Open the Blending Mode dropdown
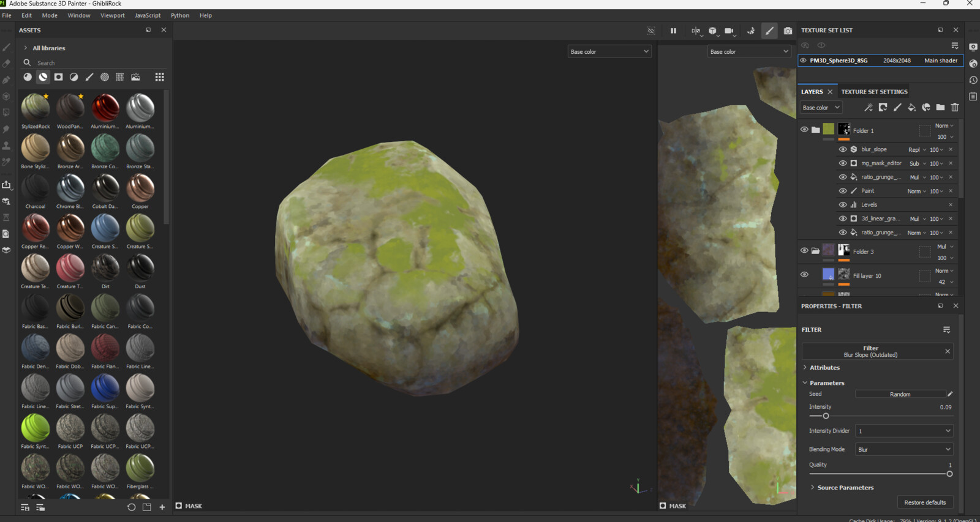The height and width of the screenshot is (522, 980). click(904, 450)
